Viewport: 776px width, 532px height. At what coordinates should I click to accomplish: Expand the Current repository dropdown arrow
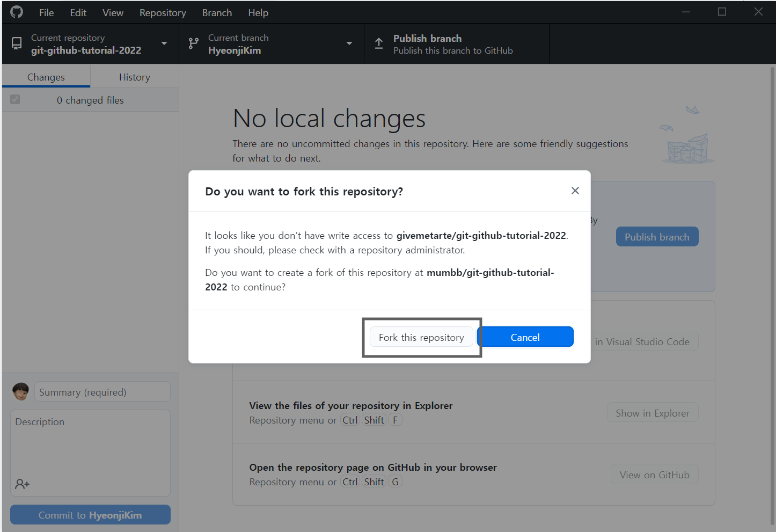[164, 43]
